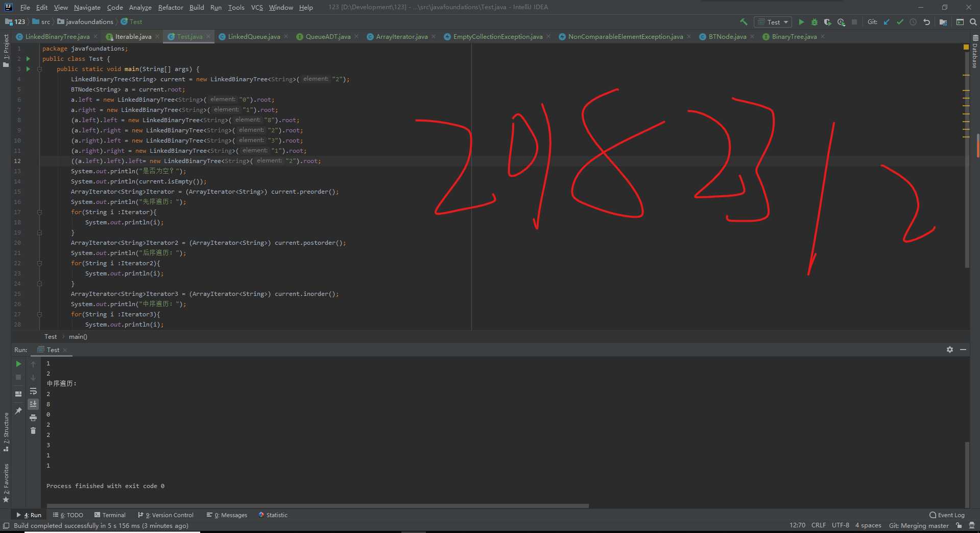
Task: Click the Run Anything toolbar icon
Action: coord(960,22)
